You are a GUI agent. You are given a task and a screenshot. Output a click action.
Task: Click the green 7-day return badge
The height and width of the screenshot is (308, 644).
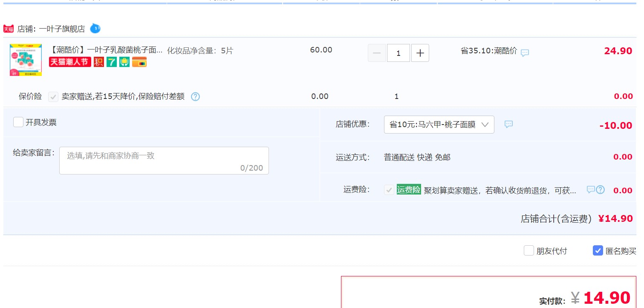(112, 62)
